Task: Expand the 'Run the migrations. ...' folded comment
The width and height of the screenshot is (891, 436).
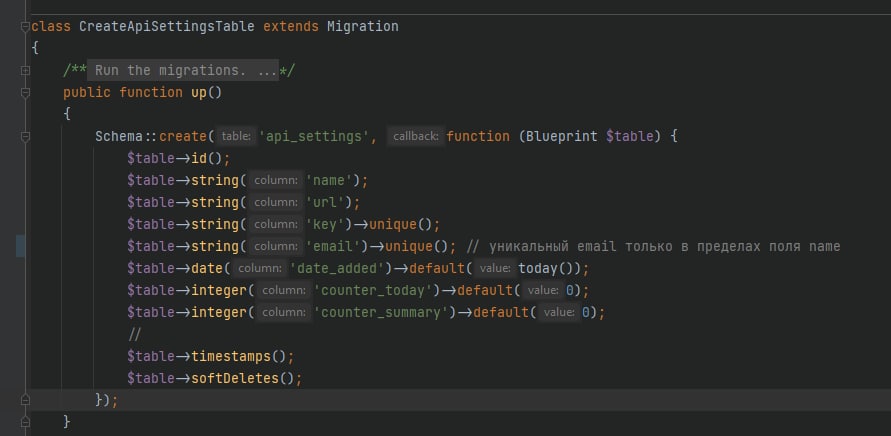Action: [183, 70]
